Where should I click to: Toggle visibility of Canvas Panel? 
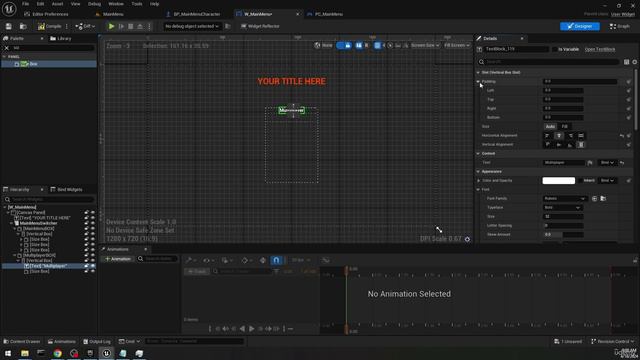coord(93,213)
